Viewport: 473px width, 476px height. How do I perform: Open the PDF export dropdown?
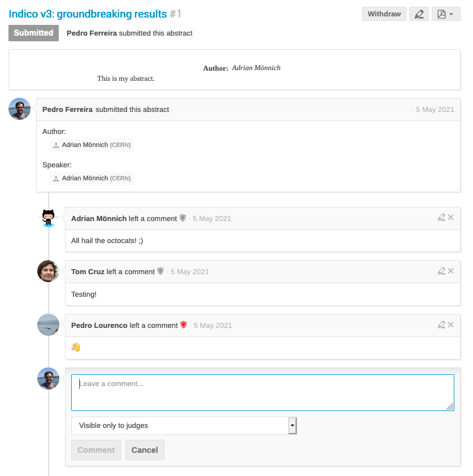click(x=446, y=14)
